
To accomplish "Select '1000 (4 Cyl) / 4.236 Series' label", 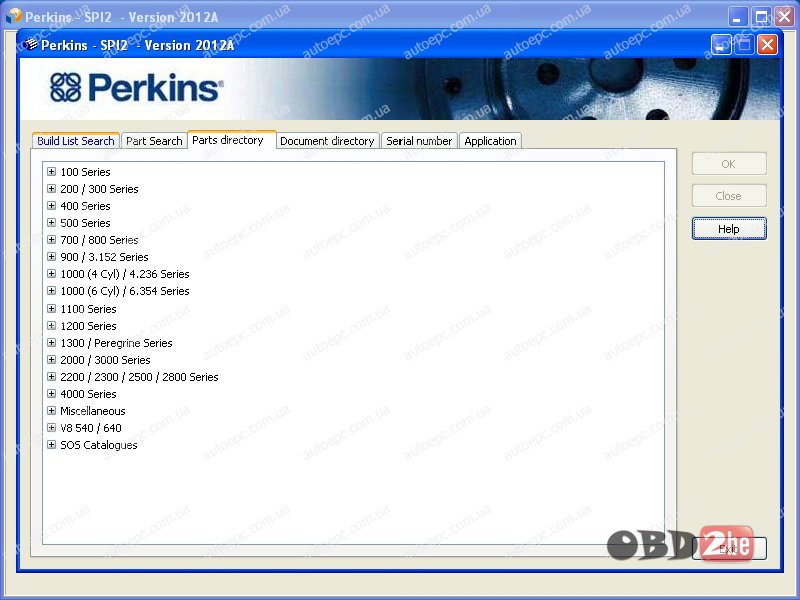I will [x=125, y=274].
